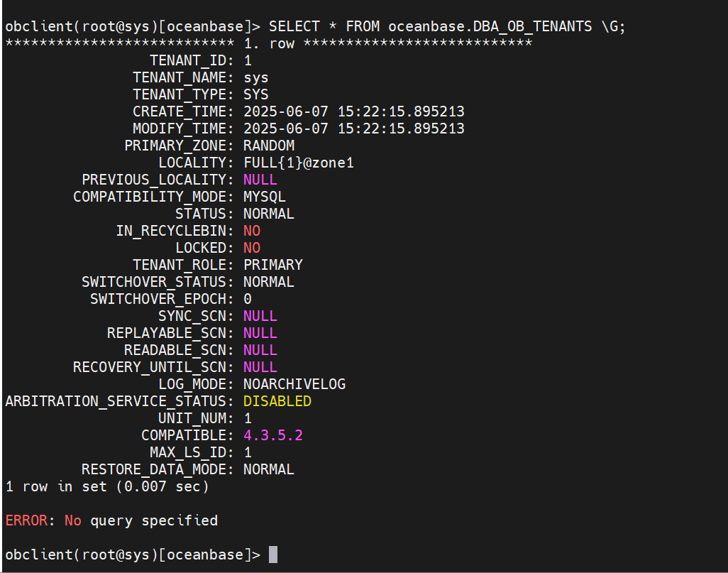Click the UNIT_NUM value '1'
Screen dimensions: 728x573
pyautogui.click(x=248, y=418)
